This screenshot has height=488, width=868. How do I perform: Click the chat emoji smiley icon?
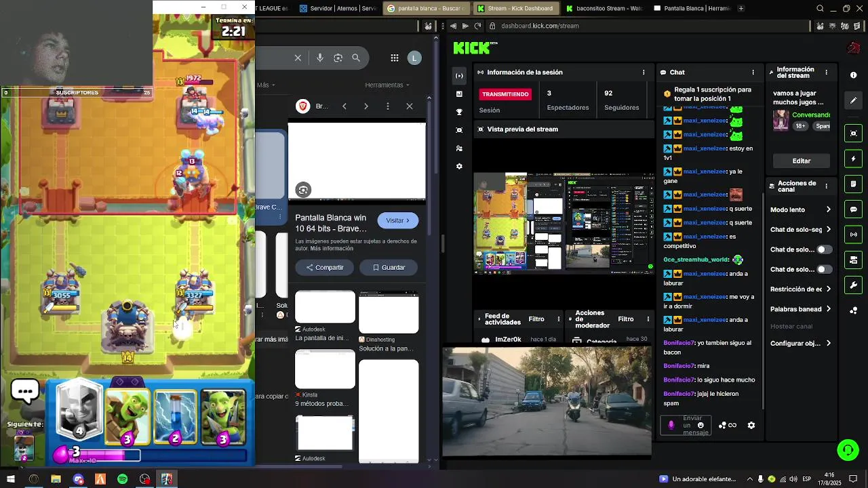pos(701,425)
